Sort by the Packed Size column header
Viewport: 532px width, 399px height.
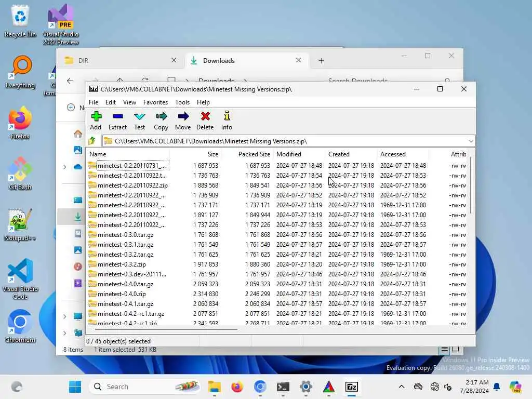(x=247, y=154)
